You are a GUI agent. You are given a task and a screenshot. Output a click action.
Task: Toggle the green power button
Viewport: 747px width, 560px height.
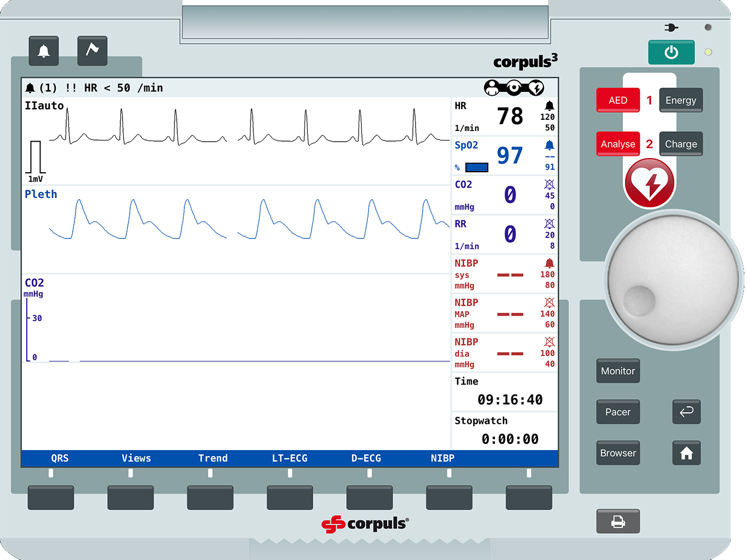672,52
